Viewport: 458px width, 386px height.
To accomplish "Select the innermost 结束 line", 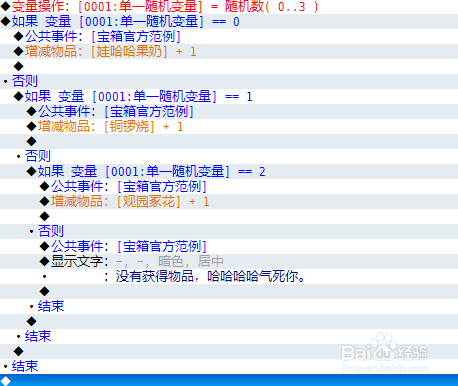I will tap(229, 307).
